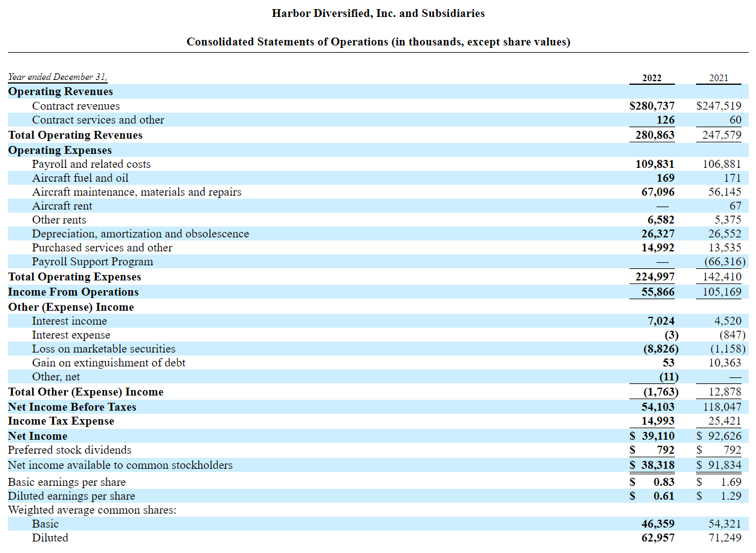Screen dimensions: 756x553
Task: Click the Interest expense row label
Action: coord(71,335)
